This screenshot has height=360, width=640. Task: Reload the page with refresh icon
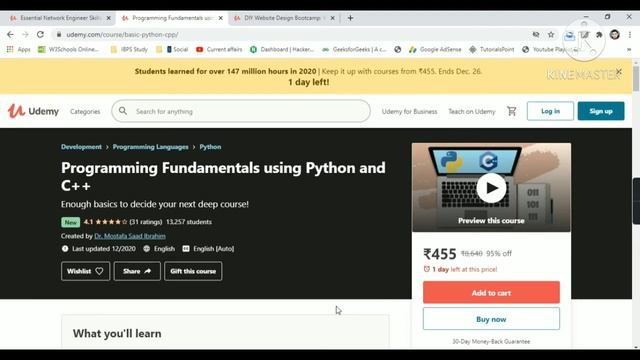[x=40, y=35]
